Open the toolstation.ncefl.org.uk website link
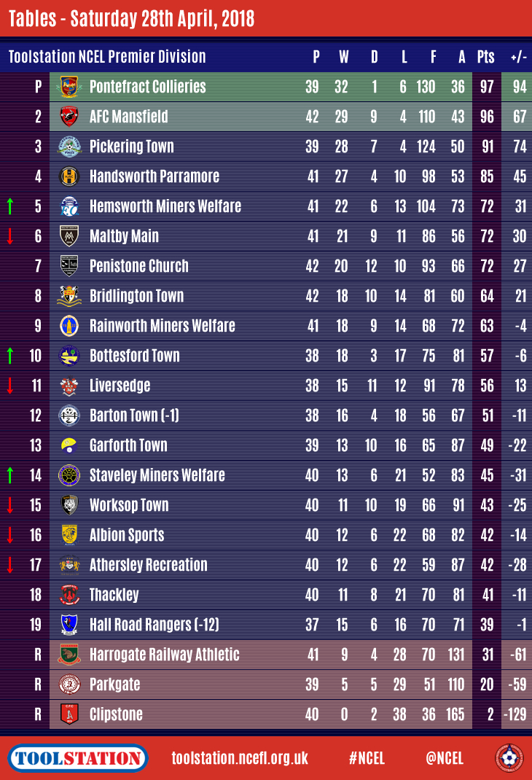This screenshot has height=780, width=532. click(240, 758)
